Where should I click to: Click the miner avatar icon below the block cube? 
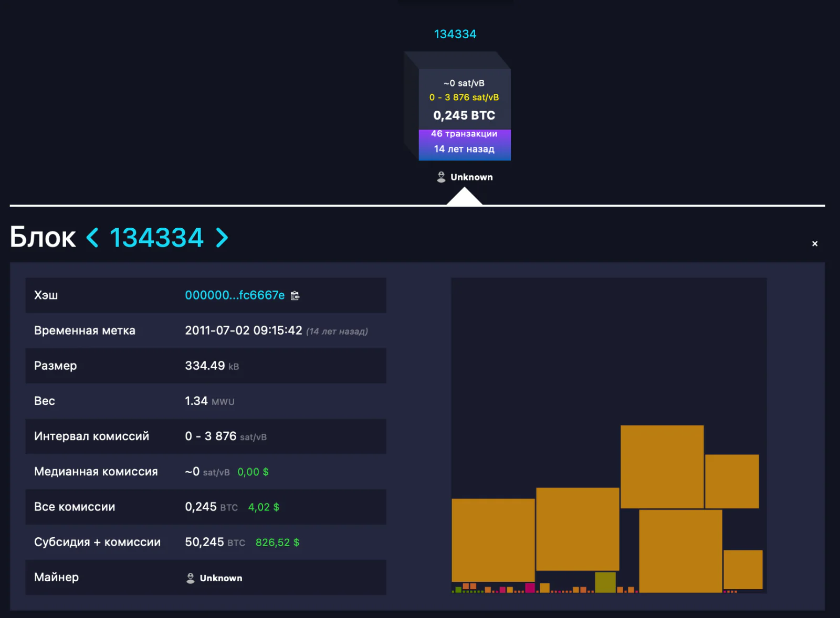[x=441, y=177]
